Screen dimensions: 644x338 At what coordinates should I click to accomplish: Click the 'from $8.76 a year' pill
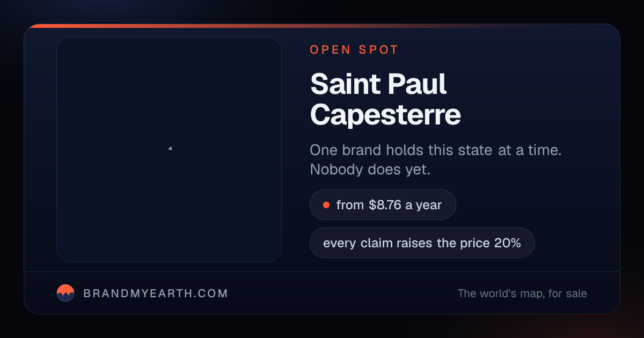(x=383, y=204)
